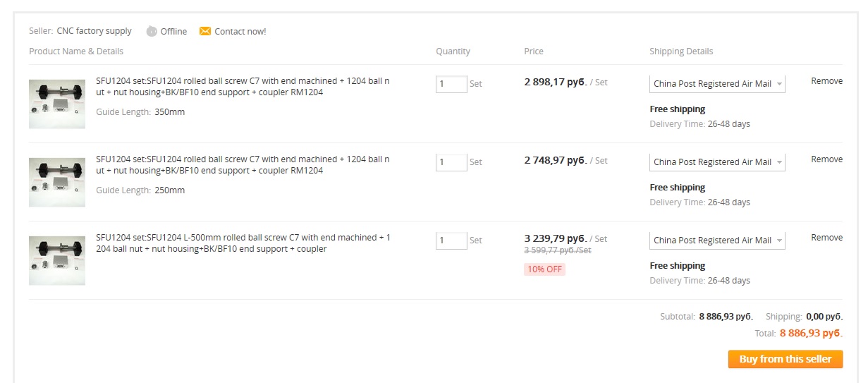868x383 pixels.
Task: Open the 250mm ball screw product thumbnail
Action: [x=57, y=182]
